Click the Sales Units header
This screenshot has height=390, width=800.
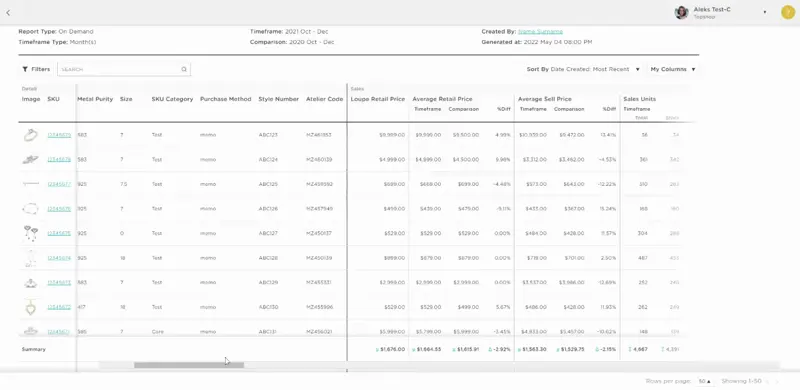click(639, 99)
